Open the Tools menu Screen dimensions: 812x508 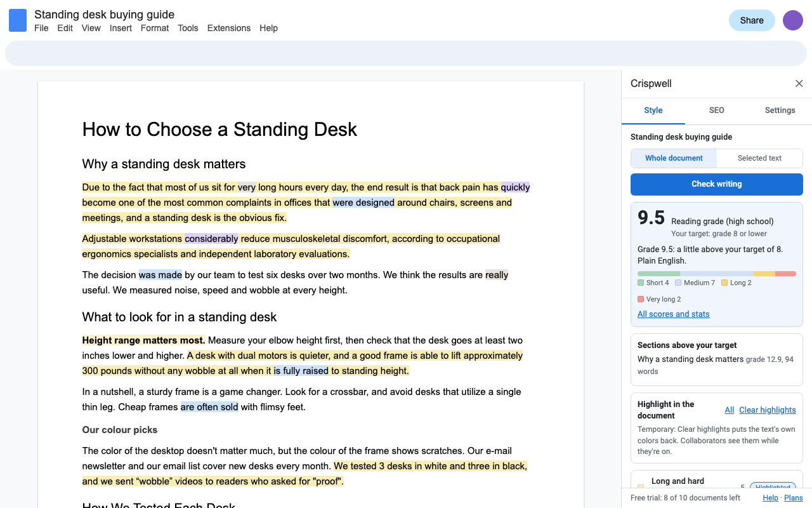pos(188,28)
